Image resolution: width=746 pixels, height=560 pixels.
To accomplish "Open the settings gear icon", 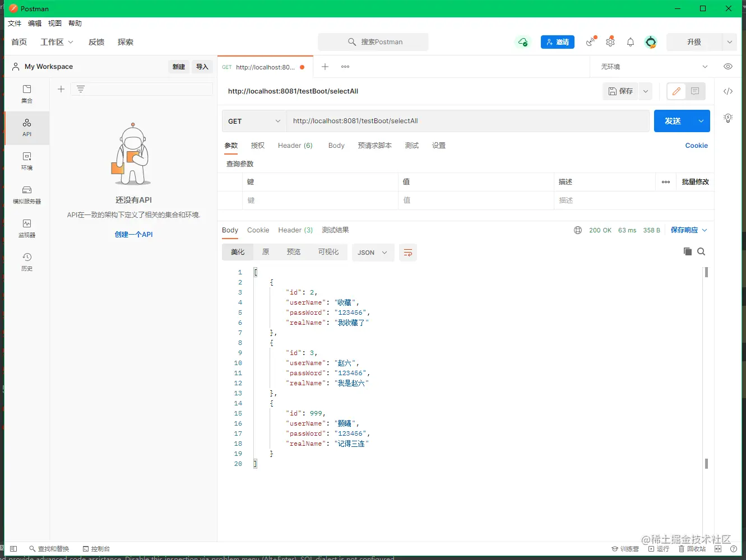I will pyautogui.click(x=610, y=42).
